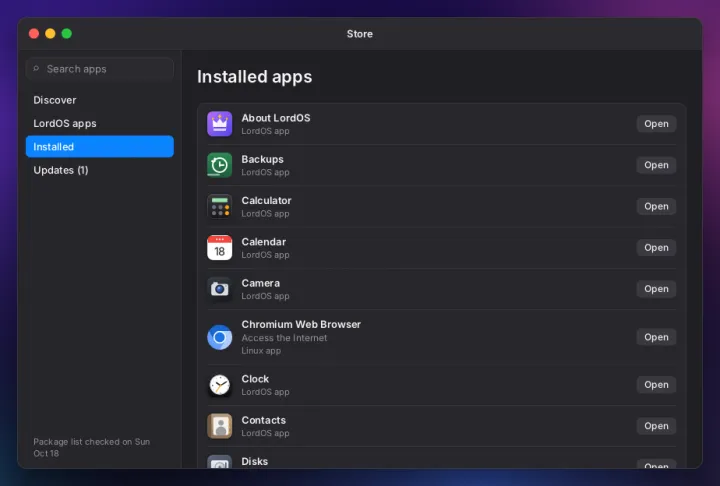Click the Package list checked status text
The image size is (720, 486).
pyautogui.click(x=91, y=447)
